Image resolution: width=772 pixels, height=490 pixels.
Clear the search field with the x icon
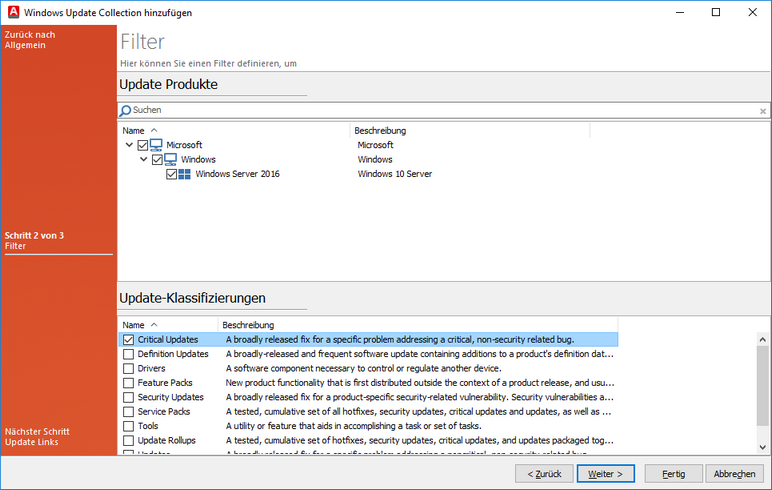[763, 111]
